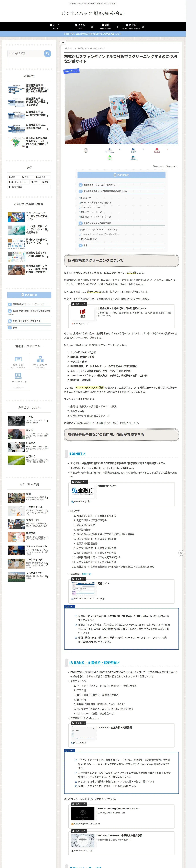This screenshot has height=868, width=196.
Task: Close the article table of contents
Action: 121,175
